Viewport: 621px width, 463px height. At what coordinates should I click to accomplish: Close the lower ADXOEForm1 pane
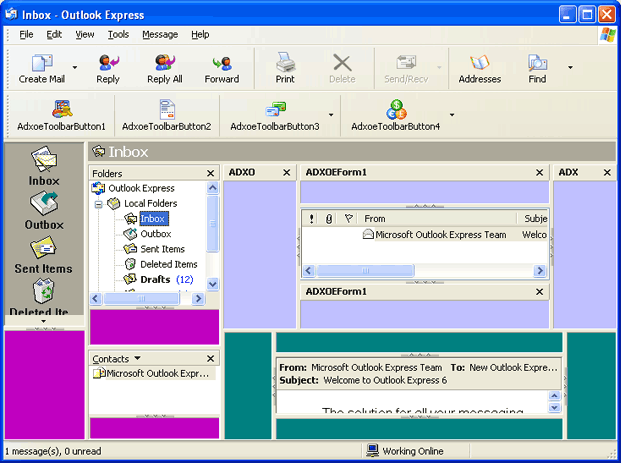(539, 292)
